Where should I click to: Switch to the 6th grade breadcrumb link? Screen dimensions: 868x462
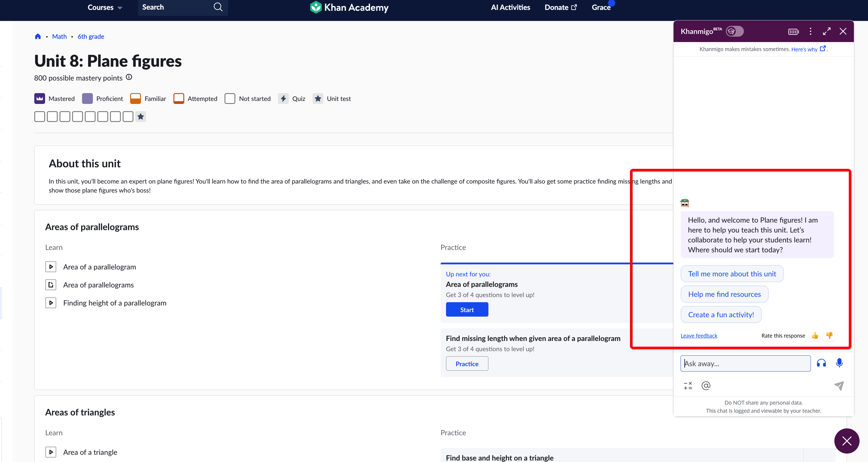tap(91, 36)
